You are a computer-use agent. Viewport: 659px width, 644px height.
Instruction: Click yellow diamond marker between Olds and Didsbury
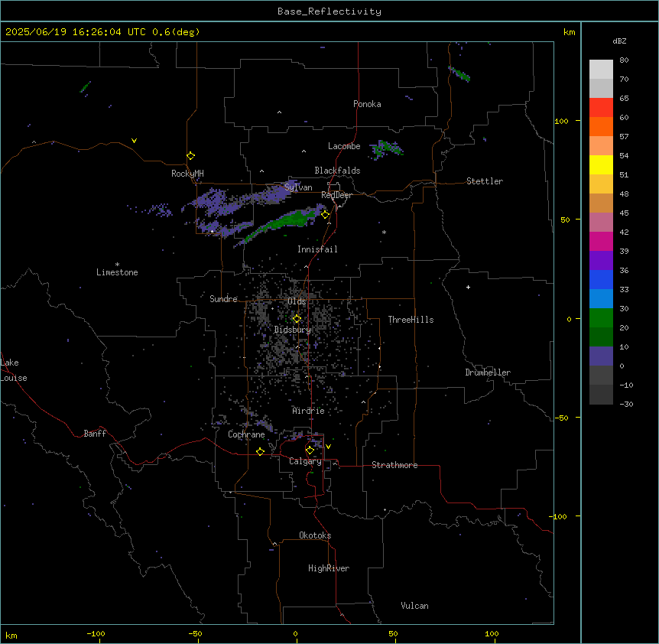pos(297,319)
